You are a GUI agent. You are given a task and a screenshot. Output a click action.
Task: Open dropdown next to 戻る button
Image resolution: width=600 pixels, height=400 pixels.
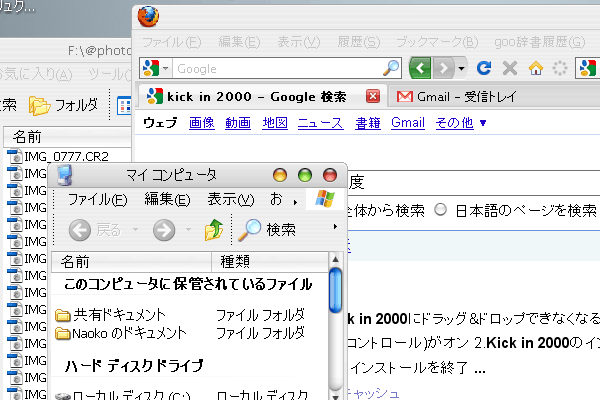point(135,230)
